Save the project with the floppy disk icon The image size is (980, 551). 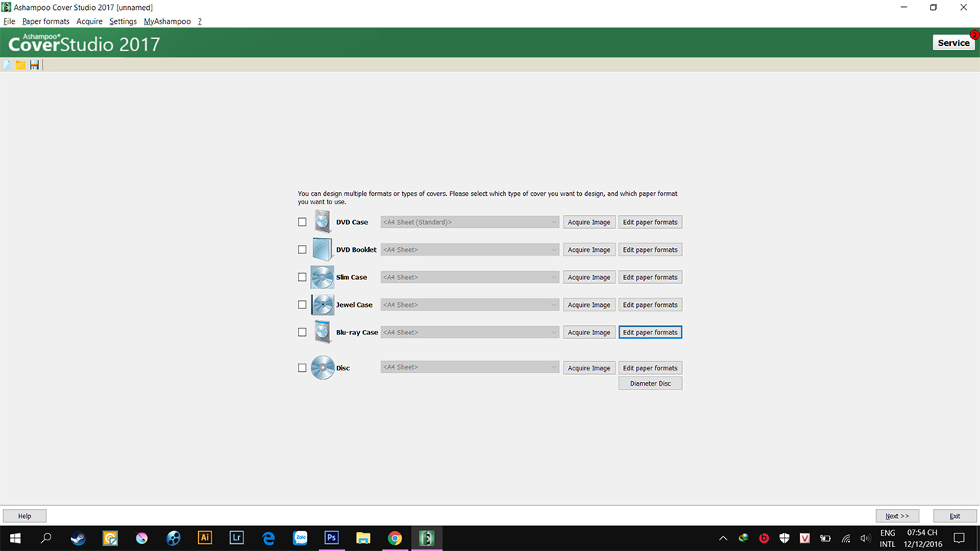[x=34, y=65]
